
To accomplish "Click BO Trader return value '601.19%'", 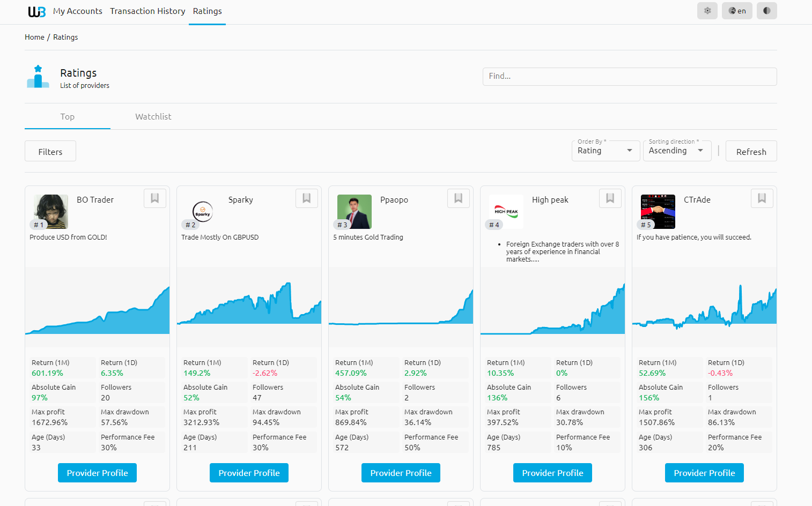I will [47, 373].
